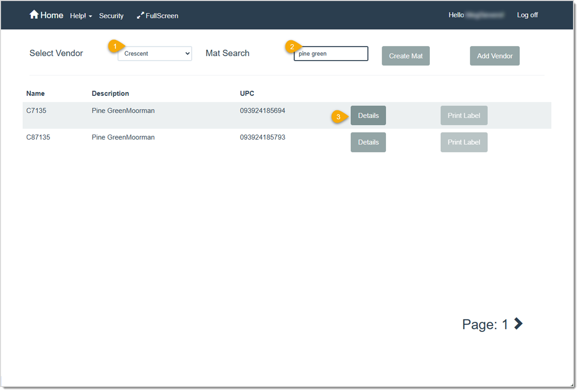Screen dimensions: 579x392
Task: Open the Security menu item
Action: click(x=111, y=15)
